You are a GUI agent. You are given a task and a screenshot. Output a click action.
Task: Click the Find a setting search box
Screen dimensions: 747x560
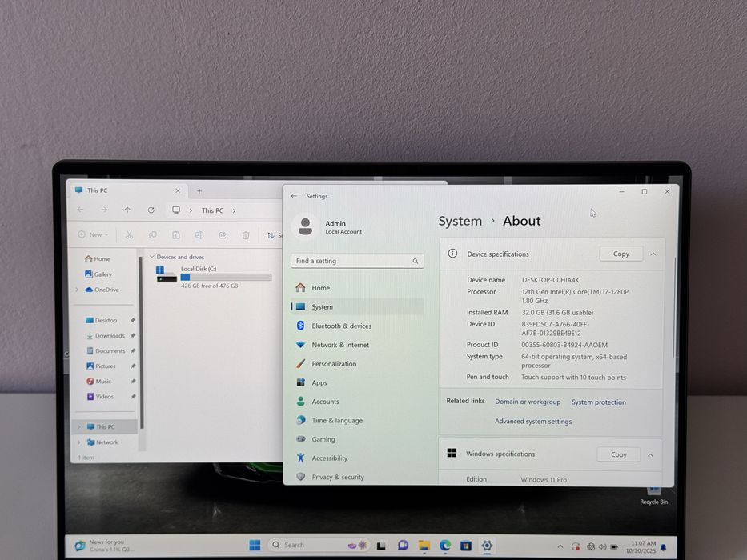click(x=357, y=261)
